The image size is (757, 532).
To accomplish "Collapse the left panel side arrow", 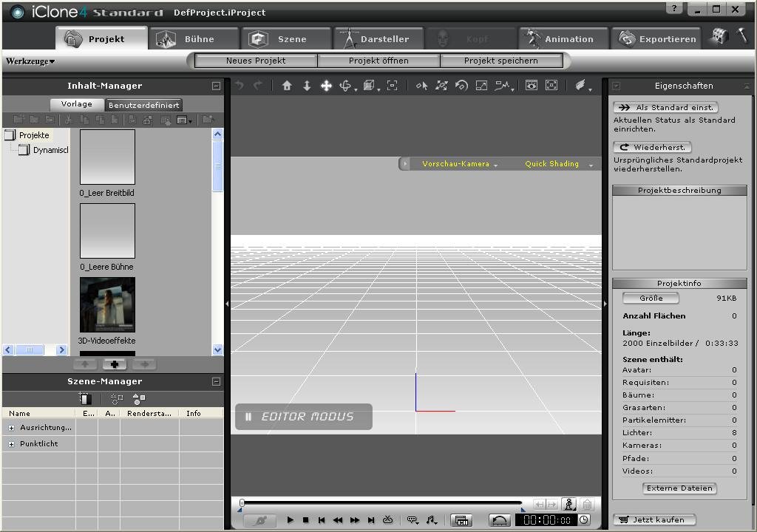I will (227, 304).
